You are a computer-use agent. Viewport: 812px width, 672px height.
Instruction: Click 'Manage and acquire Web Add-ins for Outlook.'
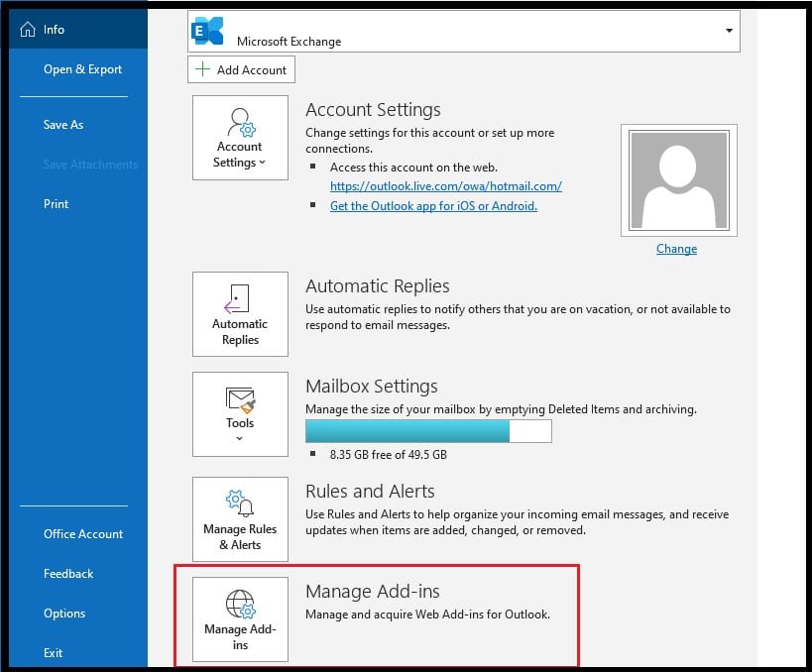(x=427, y=615)
